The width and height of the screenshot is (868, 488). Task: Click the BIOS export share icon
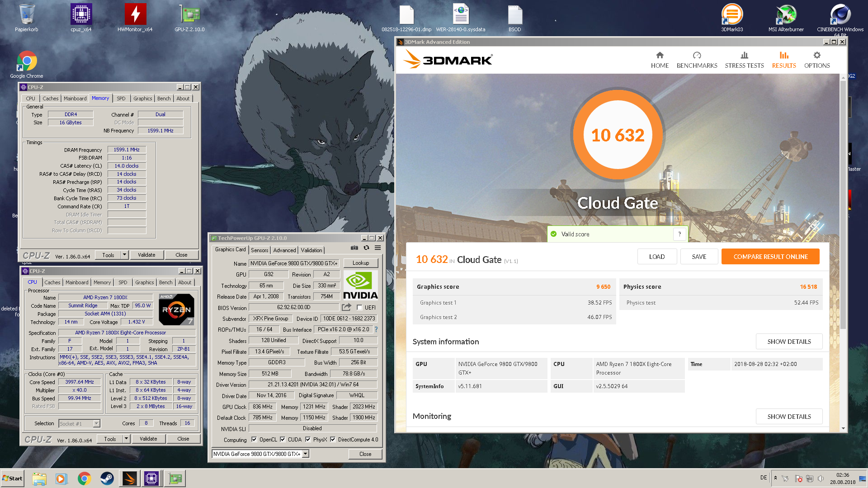click(x=346, y=307)
